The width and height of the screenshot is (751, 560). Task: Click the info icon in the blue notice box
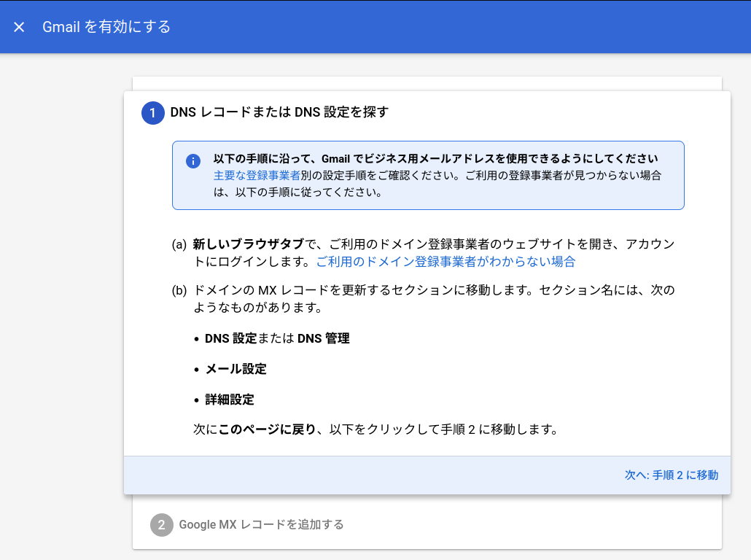(x=192, y=161)
